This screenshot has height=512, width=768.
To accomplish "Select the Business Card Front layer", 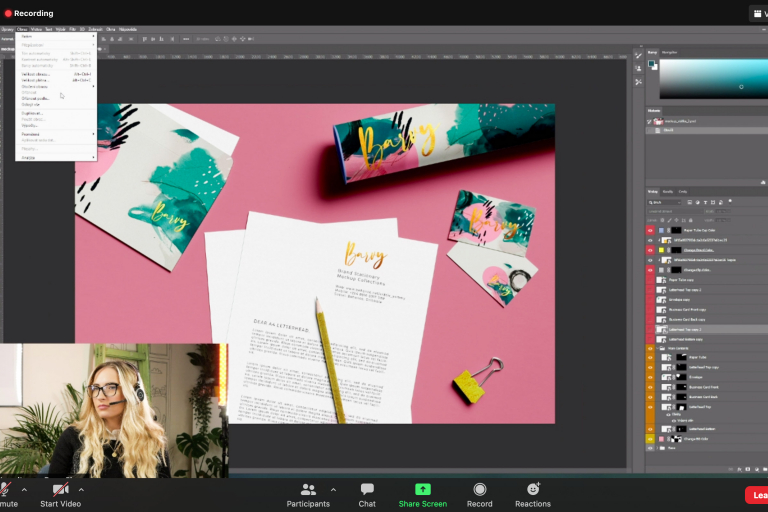I will (x=705, y=387).
